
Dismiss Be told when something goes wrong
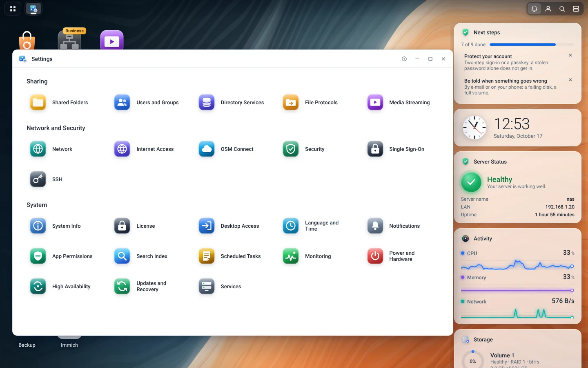pos(570,80)
